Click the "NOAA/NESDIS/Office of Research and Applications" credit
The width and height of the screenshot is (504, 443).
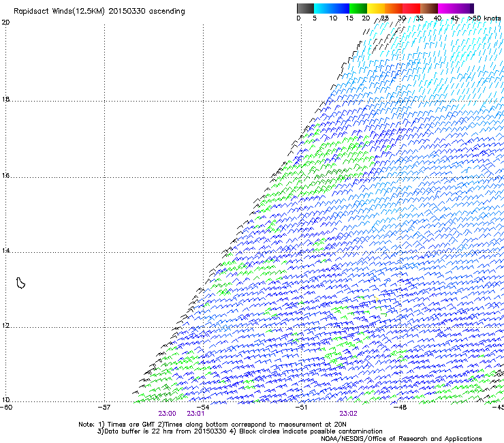401,439
